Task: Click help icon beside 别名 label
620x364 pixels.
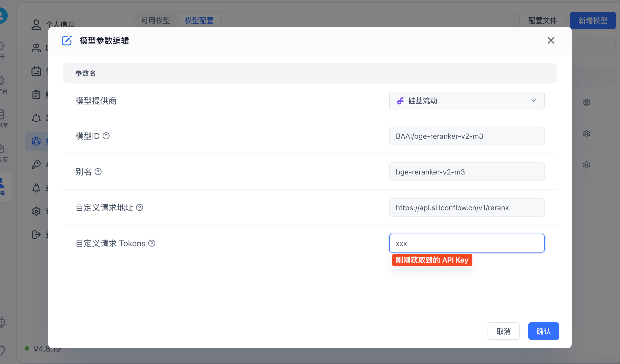Action: pos(98,172)
